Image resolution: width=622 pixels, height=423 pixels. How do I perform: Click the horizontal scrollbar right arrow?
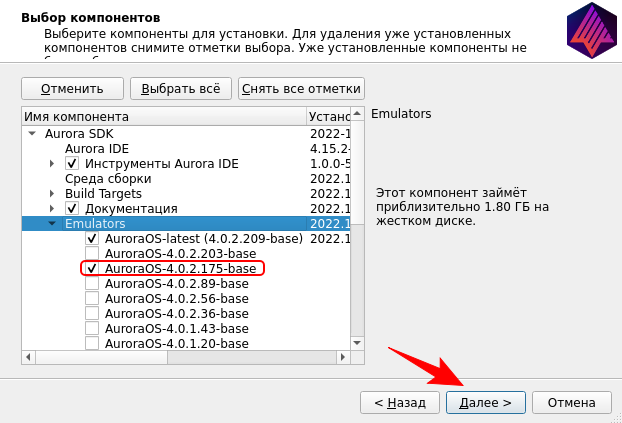(343, 357)
